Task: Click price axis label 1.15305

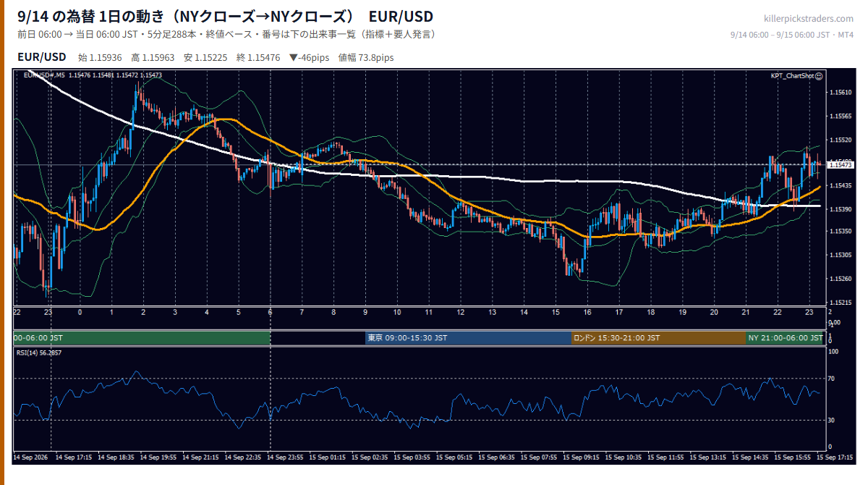Action: click(x=840, y=256)
